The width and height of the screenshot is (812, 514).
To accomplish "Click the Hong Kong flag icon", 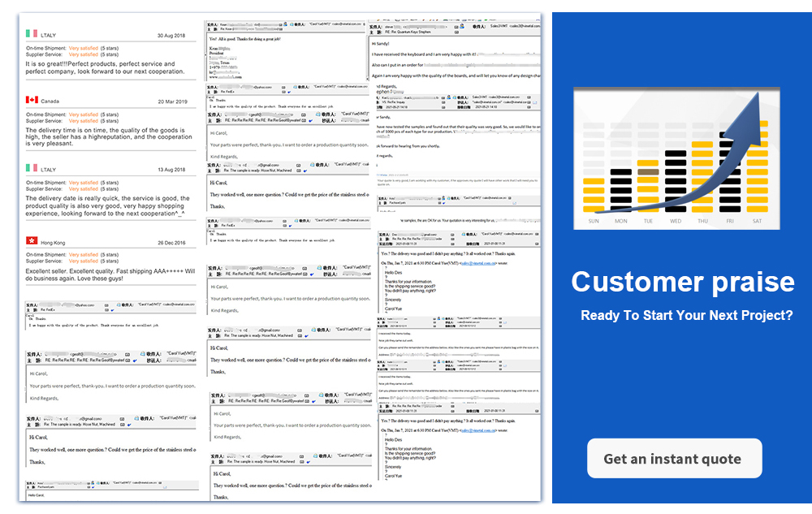I will pyautogui.click(x=32, y=242).
